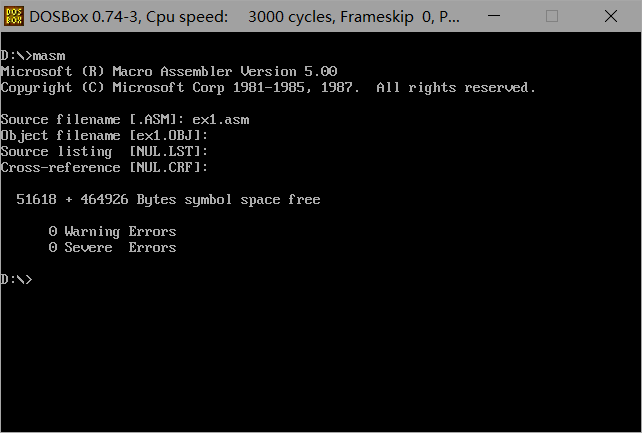Click the word 'Source filename' label
Viewport: 642px width, 433px height.
[61, 120]
